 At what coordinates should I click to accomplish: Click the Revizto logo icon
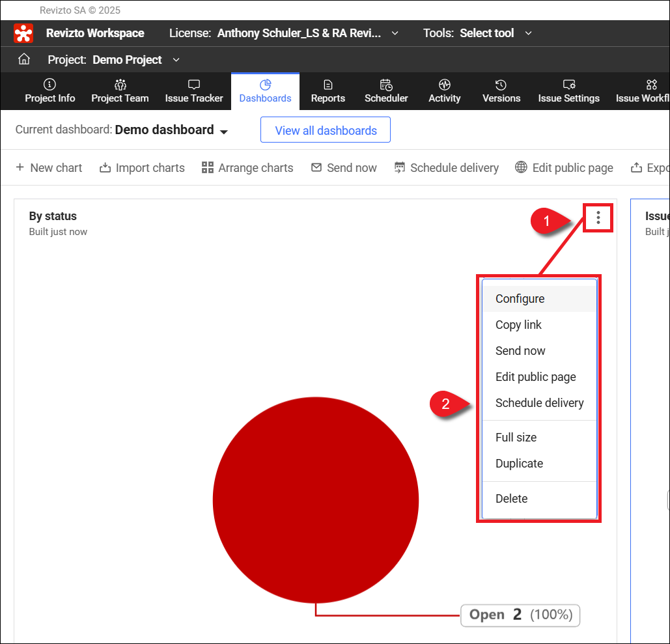(x=23, y=33)
